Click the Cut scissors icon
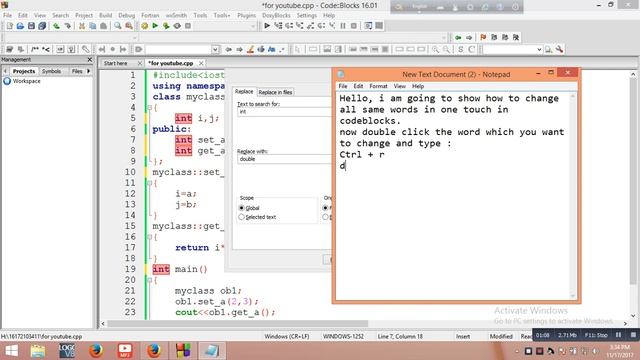Image resolution: width=640 pixels, height=360 pixels. click(x=82, y=26)
